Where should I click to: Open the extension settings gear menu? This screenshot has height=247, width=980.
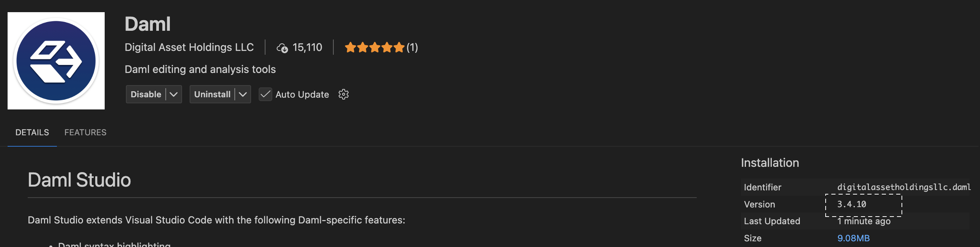(x=343, y=94)
